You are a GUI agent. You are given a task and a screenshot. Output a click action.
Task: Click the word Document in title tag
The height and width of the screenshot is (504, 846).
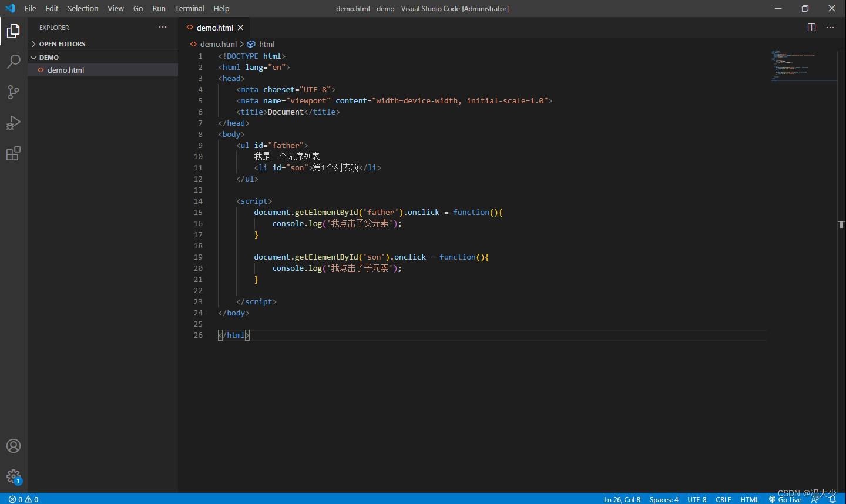point(286,112)
